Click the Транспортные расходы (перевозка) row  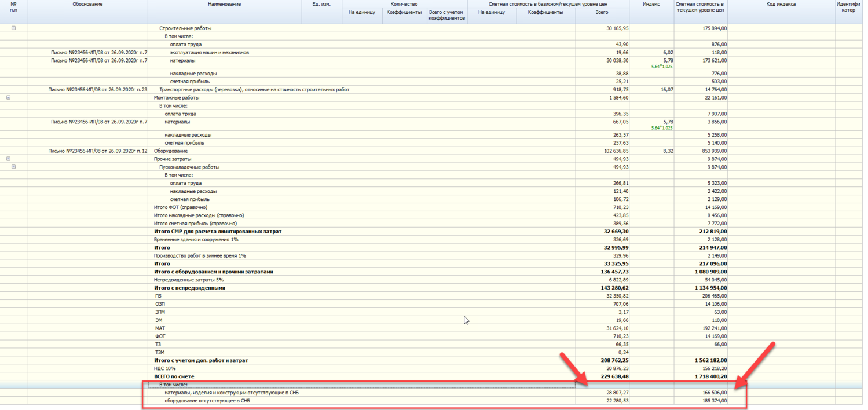click(254, 90)
